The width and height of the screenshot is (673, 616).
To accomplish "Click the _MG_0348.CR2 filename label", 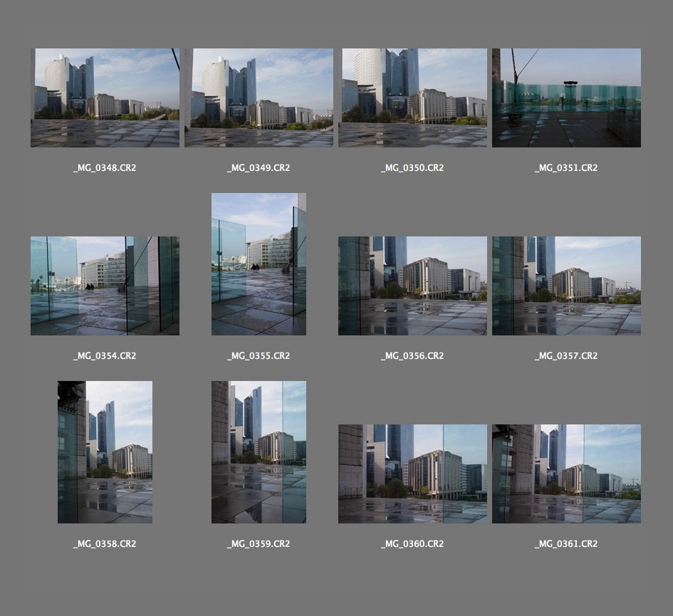I will (105, 168).
